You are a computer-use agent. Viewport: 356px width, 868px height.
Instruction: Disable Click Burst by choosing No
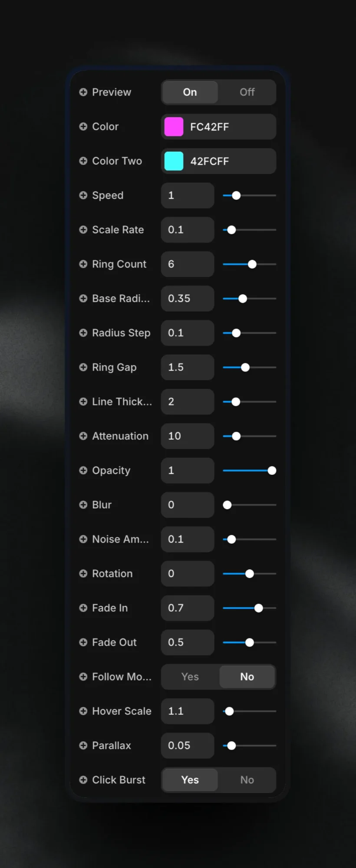click(x=247, y=780)
